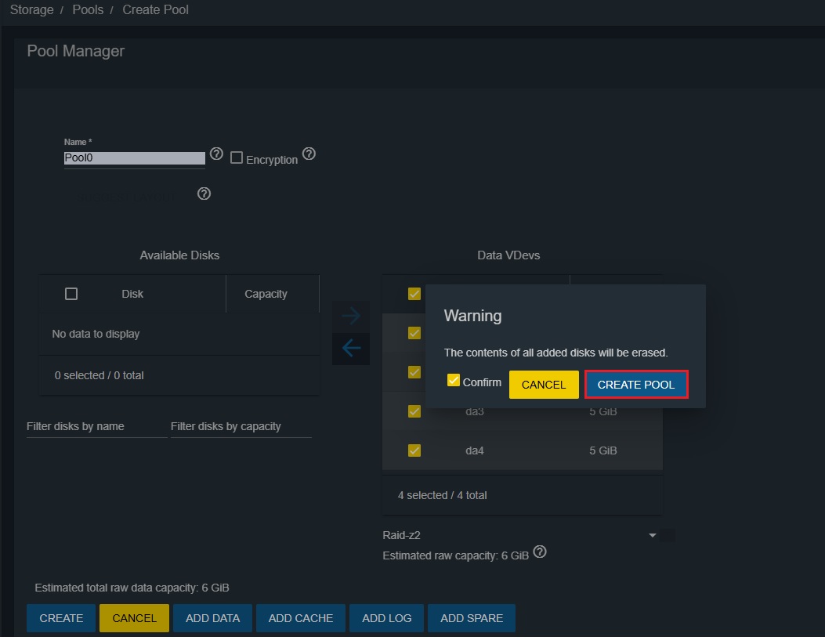This screenshot has height=644, width=825.
Task: Click the Filter disks by capacity field
Action: pyautogui.click(x=241, y=427)
